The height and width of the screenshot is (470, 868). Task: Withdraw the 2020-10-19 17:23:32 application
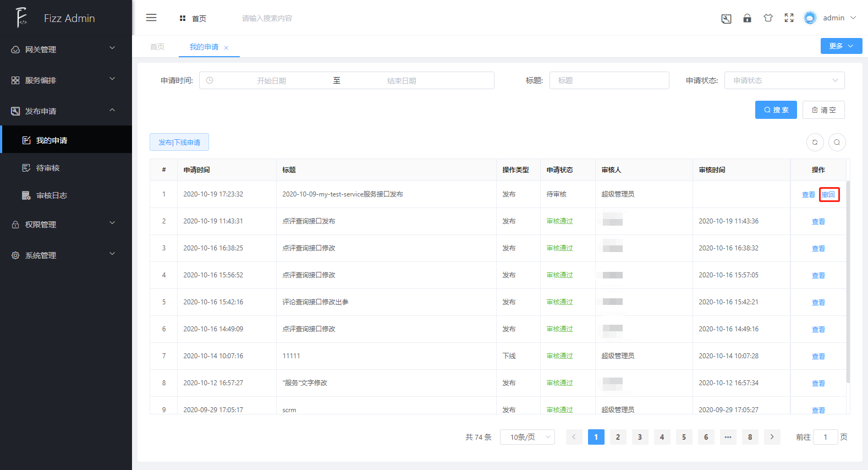828,195
